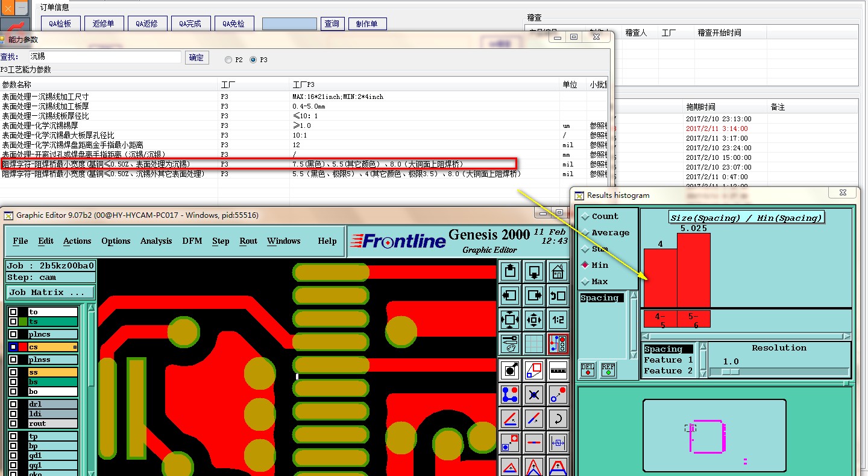Click the zoom-in contracting arrows icon
Screen dimensions: 868x476
click(534, 319)
